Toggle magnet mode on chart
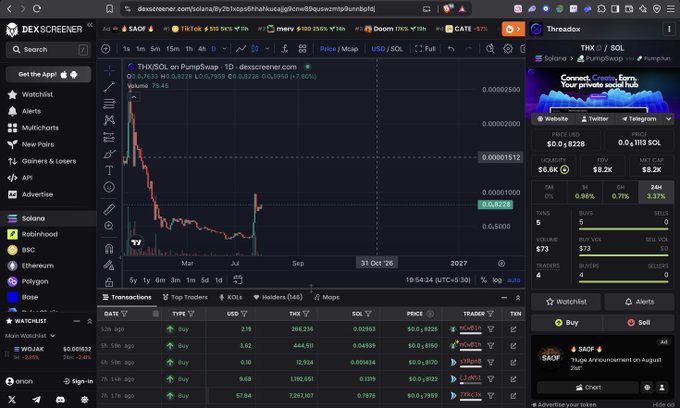 [x=109, y=248]
